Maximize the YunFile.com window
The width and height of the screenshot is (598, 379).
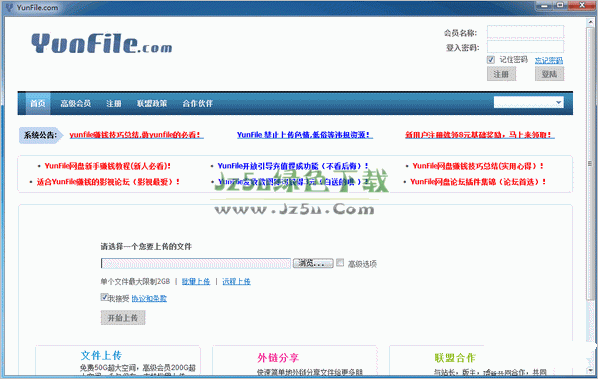click(560, 6)
